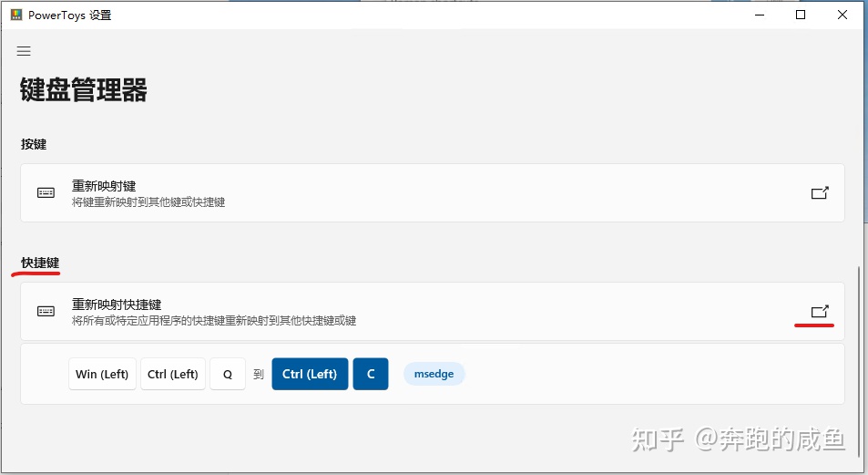Open the 重新映射快捷键 external editor icon
Image resolution: width=868 pixels, height=475 pixels.
[x=820, y=312]
